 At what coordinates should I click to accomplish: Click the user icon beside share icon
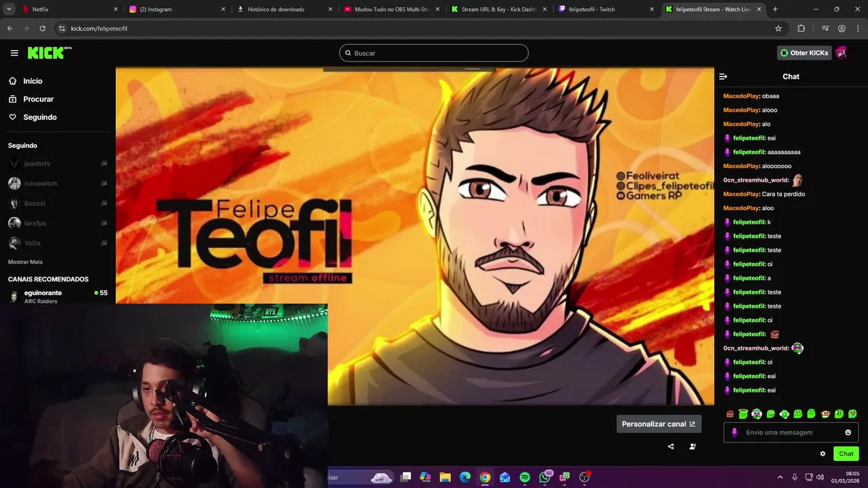point(692,447)
